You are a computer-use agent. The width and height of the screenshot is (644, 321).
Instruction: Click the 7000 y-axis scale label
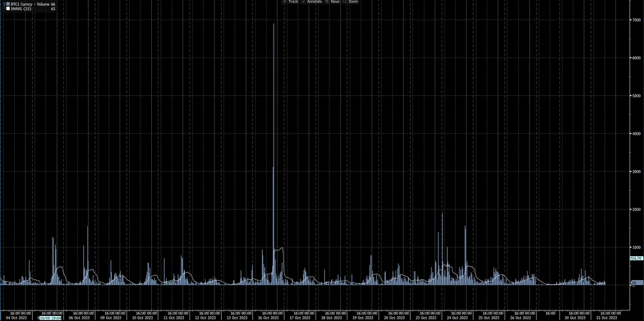[636, 20]
